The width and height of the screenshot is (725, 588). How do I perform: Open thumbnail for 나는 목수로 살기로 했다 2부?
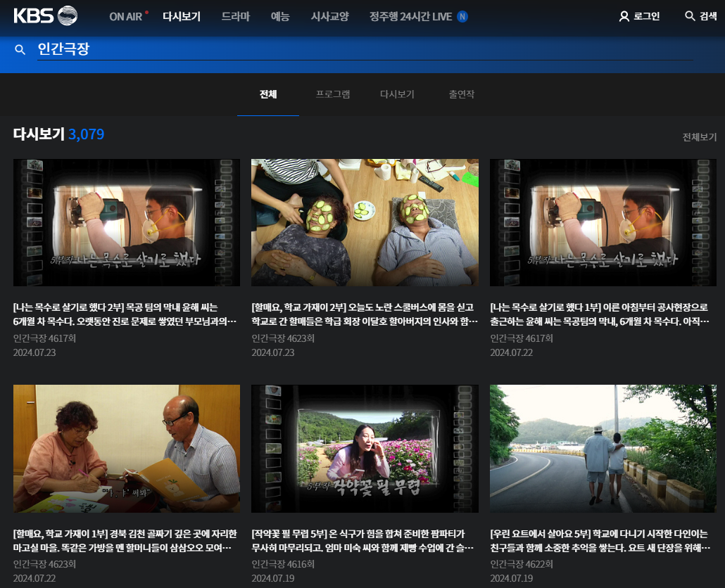pyautogui.click(x=127, y=223)
